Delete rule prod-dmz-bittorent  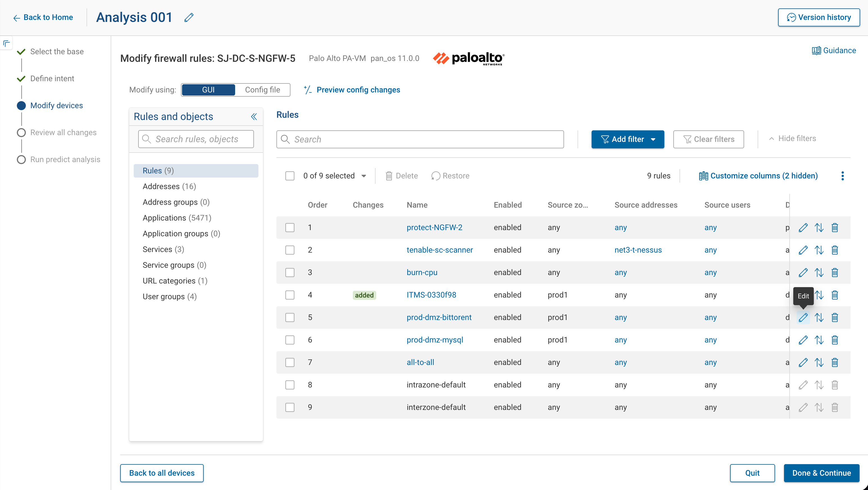(x=835, y=317)
